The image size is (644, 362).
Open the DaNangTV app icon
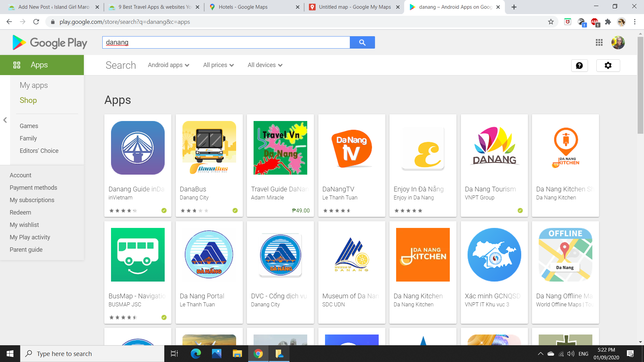click(352, 148)
